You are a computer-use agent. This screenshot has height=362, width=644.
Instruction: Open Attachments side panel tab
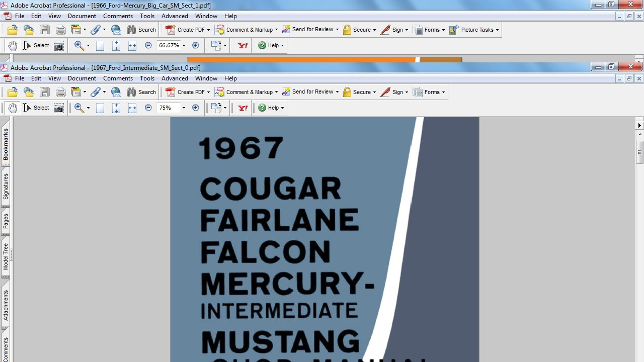pos(6,305)
